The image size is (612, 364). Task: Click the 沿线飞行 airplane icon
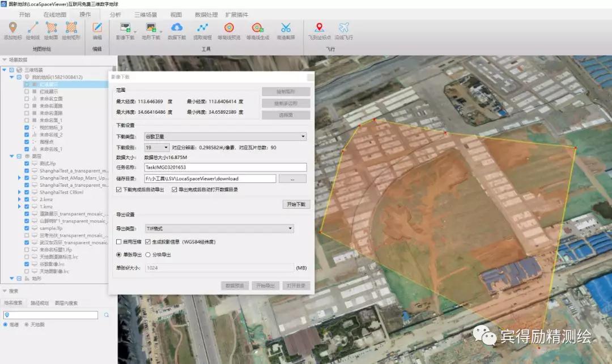coord(343,27)
